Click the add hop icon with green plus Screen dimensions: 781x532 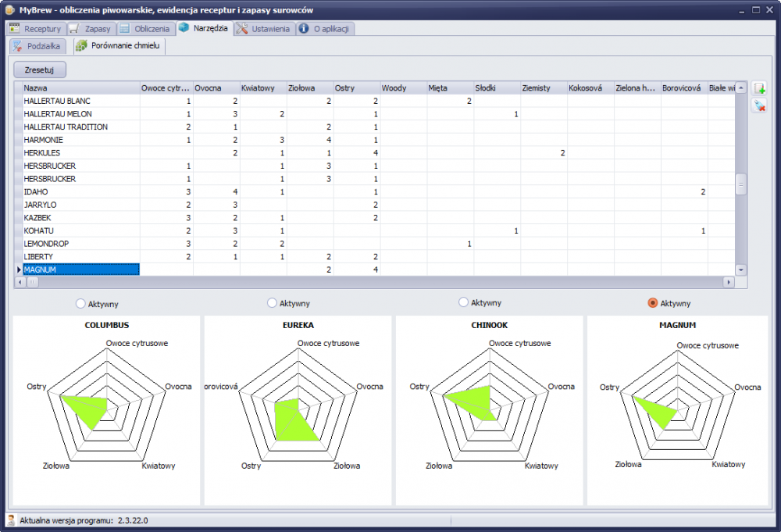click(759, 89)
